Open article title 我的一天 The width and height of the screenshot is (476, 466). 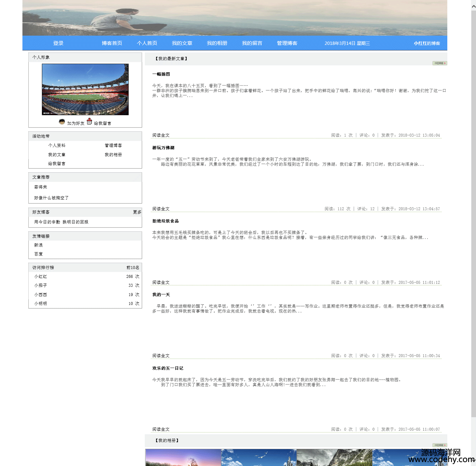point(161,295)
